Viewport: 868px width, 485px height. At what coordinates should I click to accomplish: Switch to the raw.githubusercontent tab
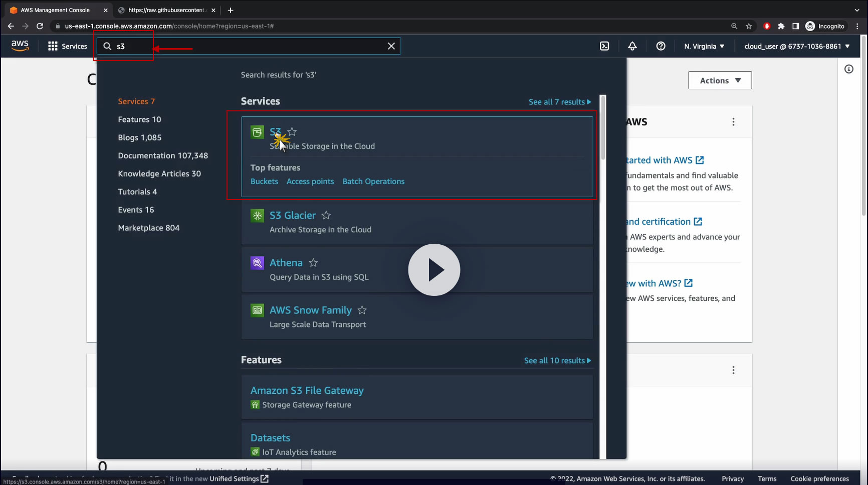167,10
